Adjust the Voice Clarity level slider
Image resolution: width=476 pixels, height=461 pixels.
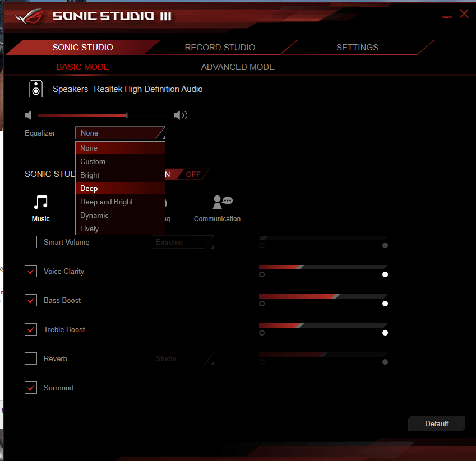323,267
